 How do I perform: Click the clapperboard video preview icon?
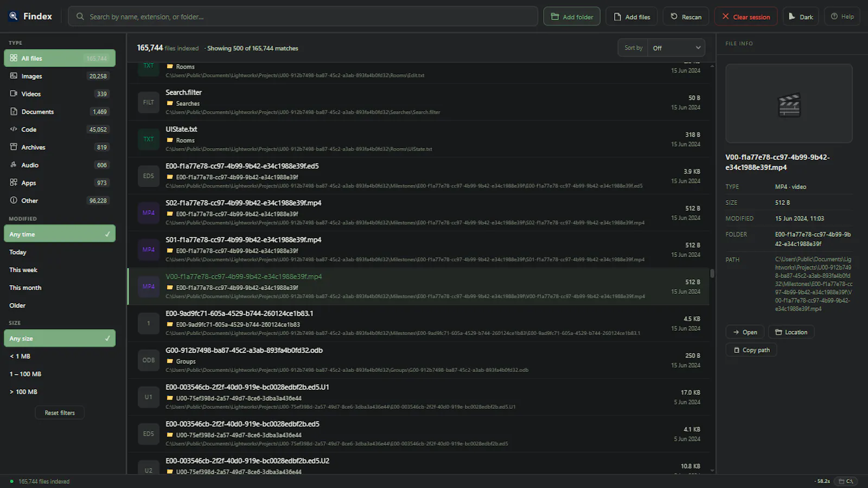point(789,105)
